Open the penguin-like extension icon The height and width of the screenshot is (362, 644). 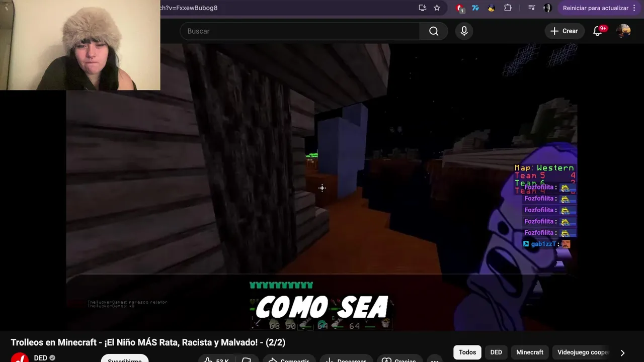click(492, 8)
